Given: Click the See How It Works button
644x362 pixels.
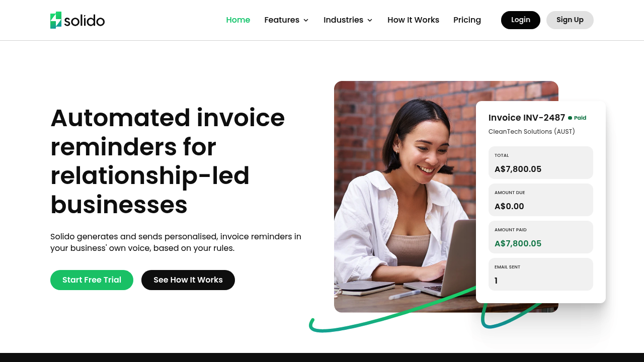Looking at the screenshot, I should 188,280.
